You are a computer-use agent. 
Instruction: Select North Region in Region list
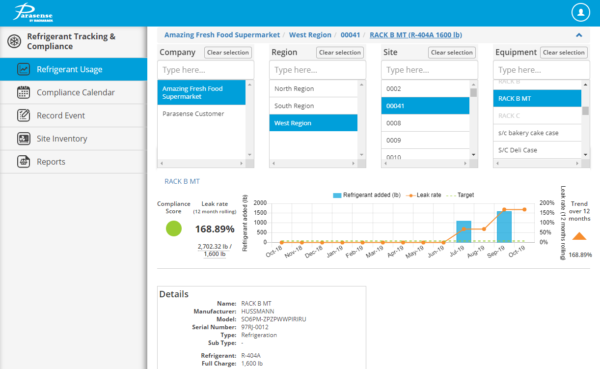313,88
